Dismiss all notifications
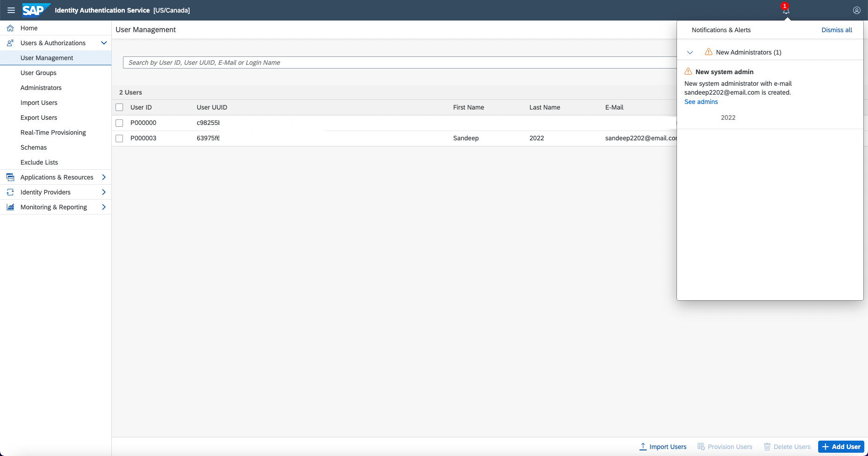Image resolution: width=868 pixels, height=456 pixels. pyautogui.click(x=836, y=30)
